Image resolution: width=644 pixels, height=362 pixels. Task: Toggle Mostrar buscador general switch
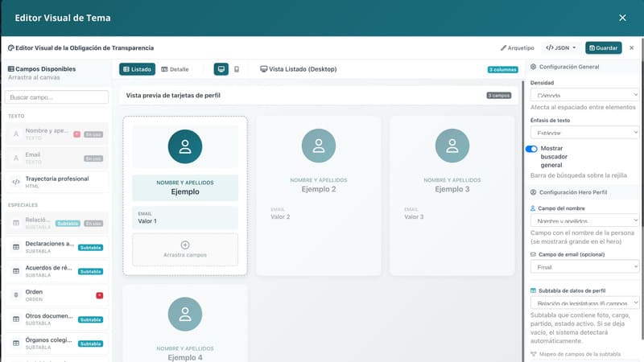coord(531,149)
